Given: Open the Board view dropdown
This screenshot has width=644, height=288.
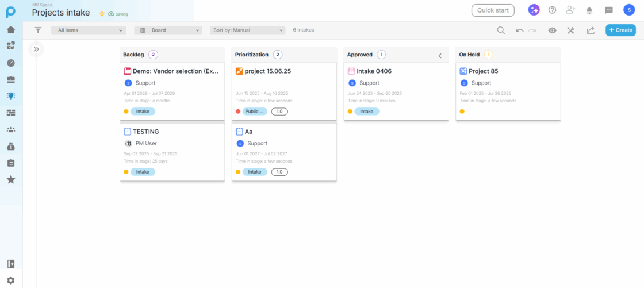Looking at the screenshot, I should pos(168,30).
